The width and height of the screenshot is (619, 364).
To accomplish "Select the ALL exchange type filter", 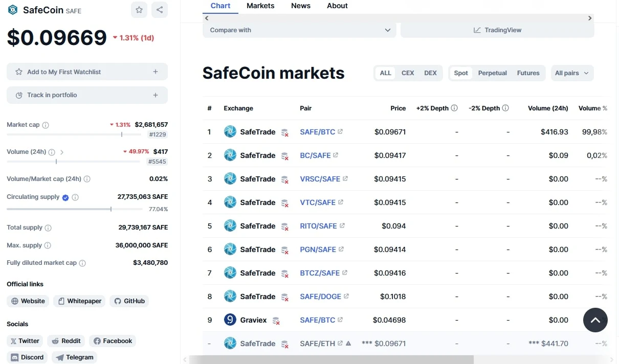I will [386, 73].
